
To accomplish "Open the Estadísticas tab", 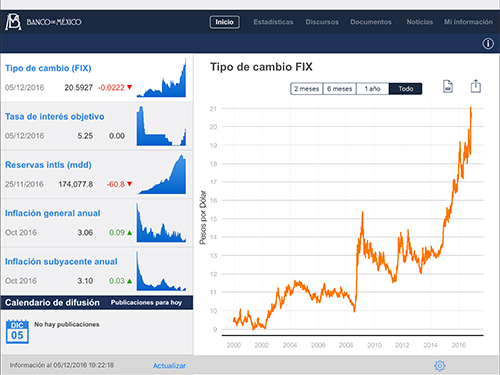I will pyautogui.click(x=273, y=22).
